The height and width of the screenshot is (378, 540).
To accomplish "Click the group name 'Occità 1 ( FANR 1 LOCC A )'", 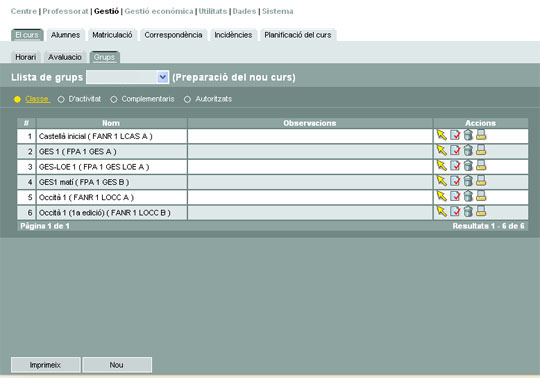I will click(86, 197).
